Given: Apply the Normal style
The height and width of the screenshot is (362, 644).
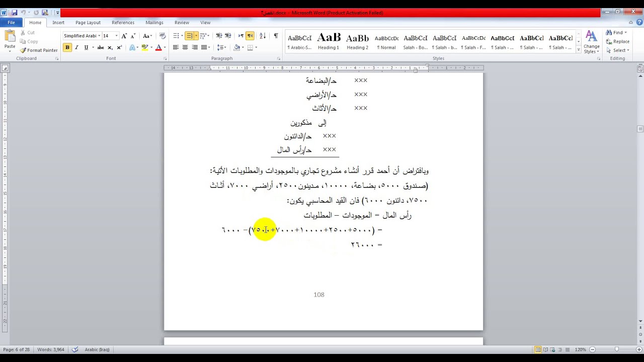Looking at the screenshot, I should 386,42.
